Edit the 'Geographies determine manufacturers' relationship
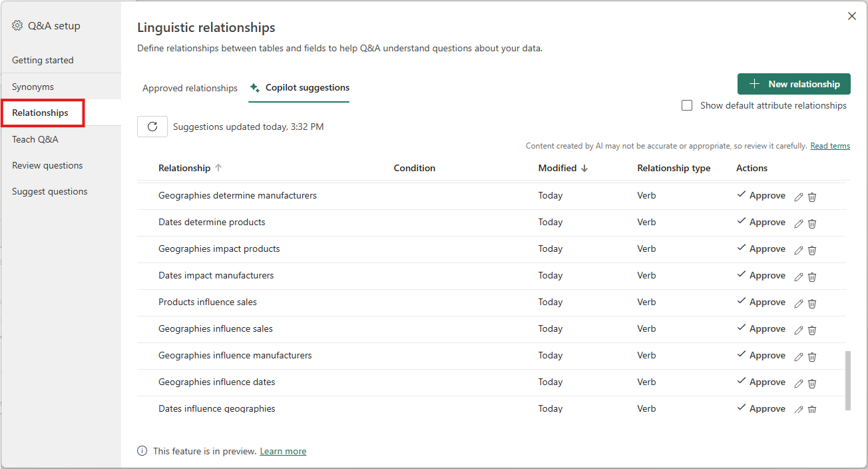This screenshot has height=469, width=868. point(799,197)
